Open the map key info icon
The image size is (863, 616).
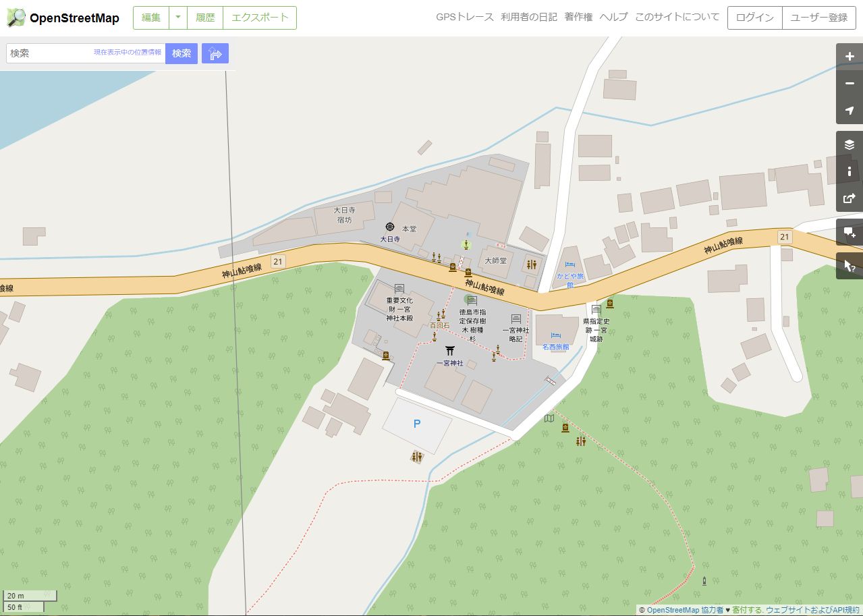point(850,171)
